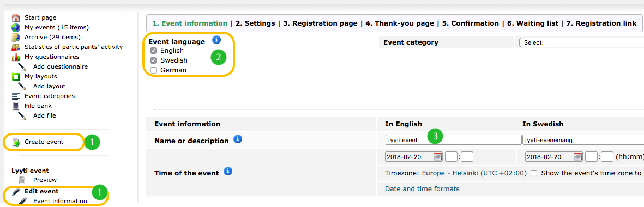Enable the German language checkbox

[153, 70]
